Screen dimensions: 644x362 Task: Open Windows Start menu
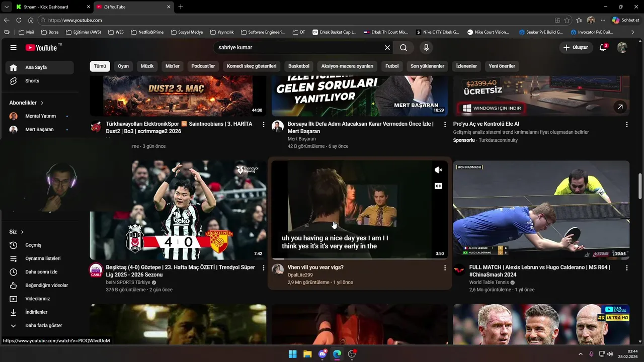coord(292,354)
